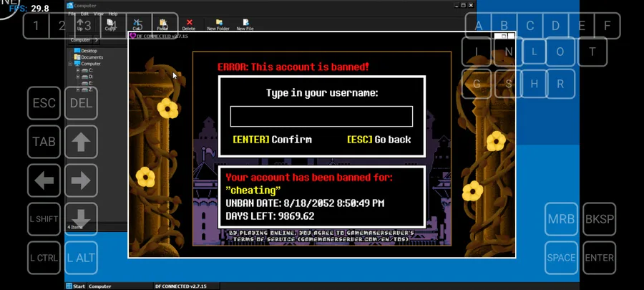Click the purple heart DF CONNECTED title icon
This screenshot has height=290, width=644.
coord(132,36)
